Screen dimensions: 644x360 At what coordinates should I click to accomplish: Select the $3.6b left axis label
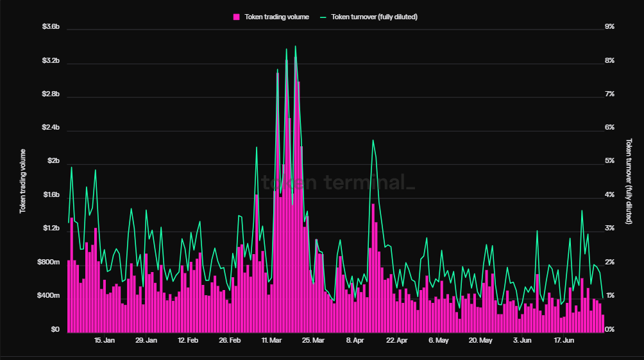(x=51, y=27)
